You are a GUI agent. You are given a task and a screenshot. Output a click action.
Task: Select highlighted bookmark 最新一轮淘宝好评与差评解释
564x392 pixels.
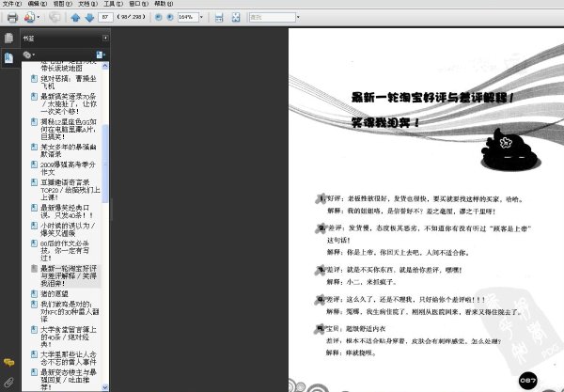coord(69,275)
